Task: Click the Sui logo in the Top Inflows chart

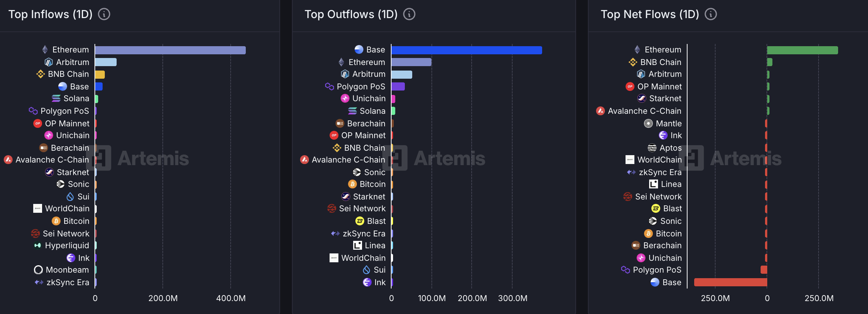Action: (70, 197)
